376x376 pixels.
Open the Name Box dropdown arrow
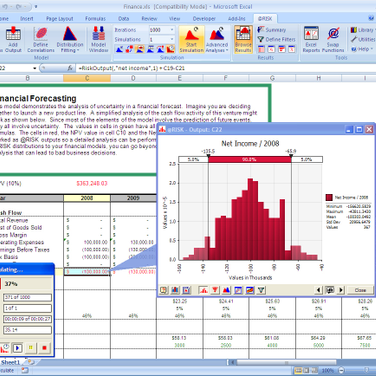[35, 68]
